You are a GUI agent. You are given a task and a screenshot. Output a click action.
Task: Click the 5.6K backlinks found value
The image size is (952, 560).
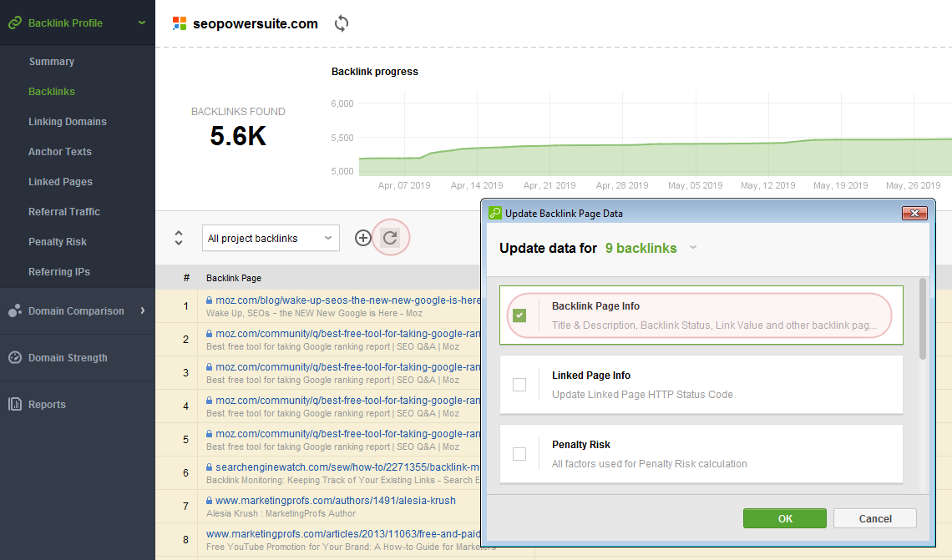click(238, 136)
